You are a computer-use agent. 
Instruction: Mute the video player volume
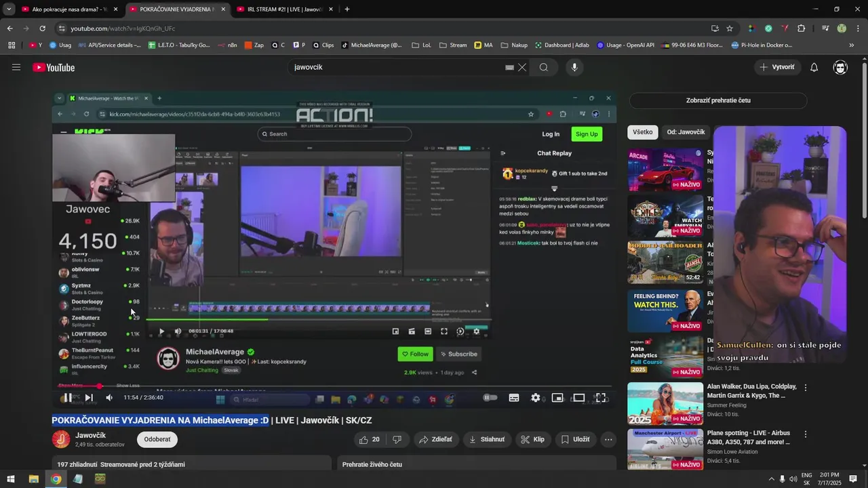108,398
